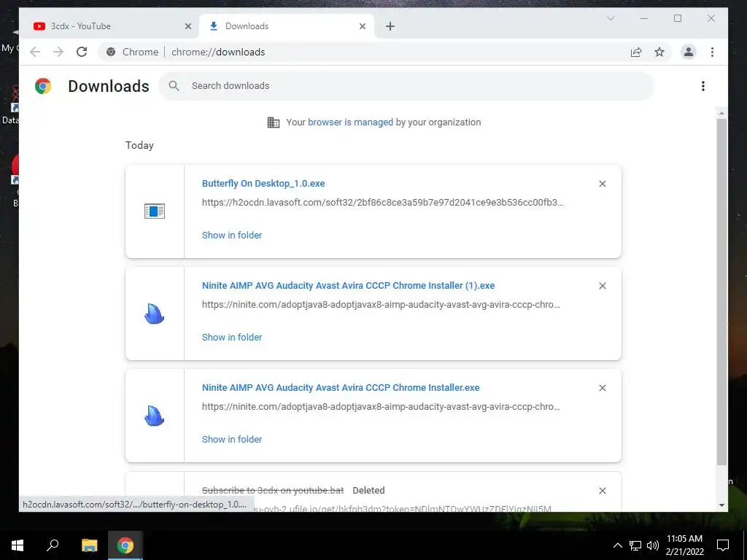Viewport: 747px width, 560px height.
Task: Click the Butterfly On Desktop file icon
Action: [155, 211]
